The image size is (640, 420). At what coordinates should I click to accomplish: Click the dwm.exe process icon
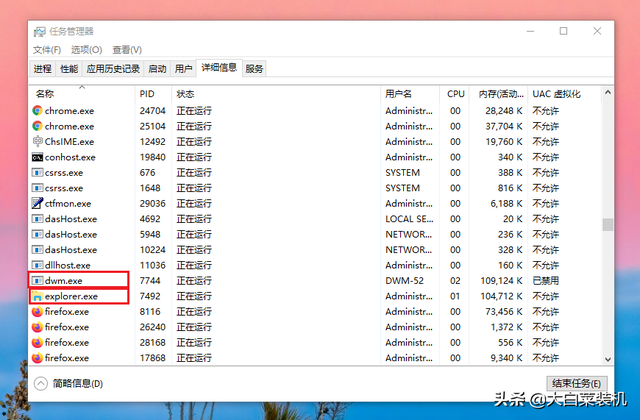pyautogui.click(x=37, y=281)
